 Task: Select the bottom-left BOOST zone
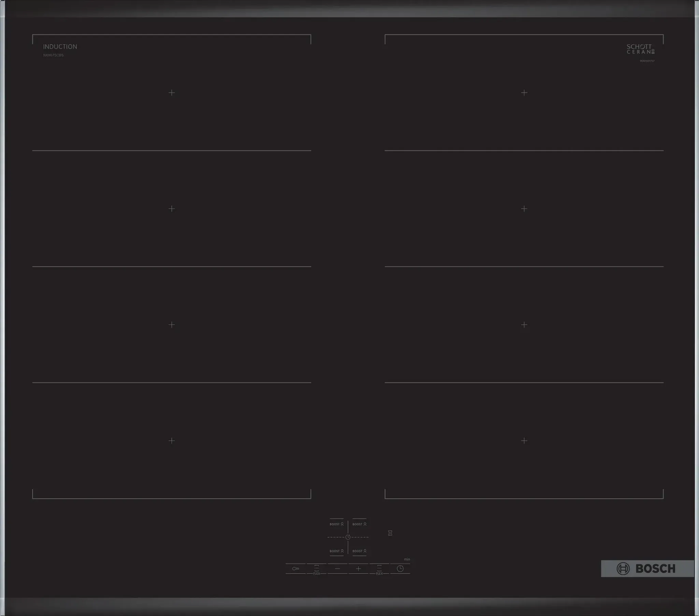[x=337, y=551]
